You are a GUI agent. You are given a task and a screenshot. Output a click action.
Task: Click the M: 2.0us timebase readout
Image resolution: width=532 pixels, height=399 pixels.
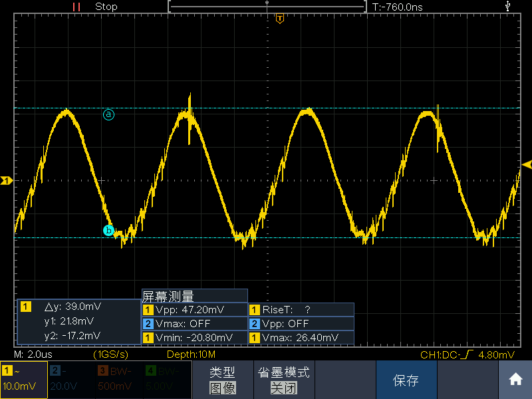[33, 354]
